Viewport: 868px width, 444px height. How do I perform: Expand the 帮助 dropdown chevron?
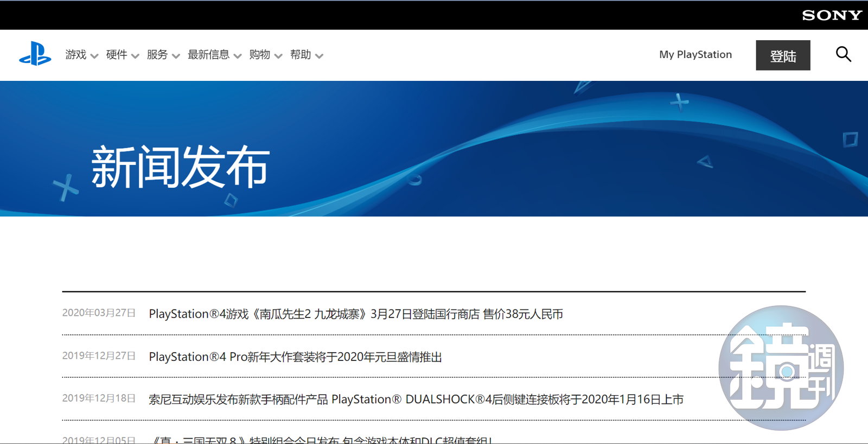pyautogui.click(x=319, y=56)
